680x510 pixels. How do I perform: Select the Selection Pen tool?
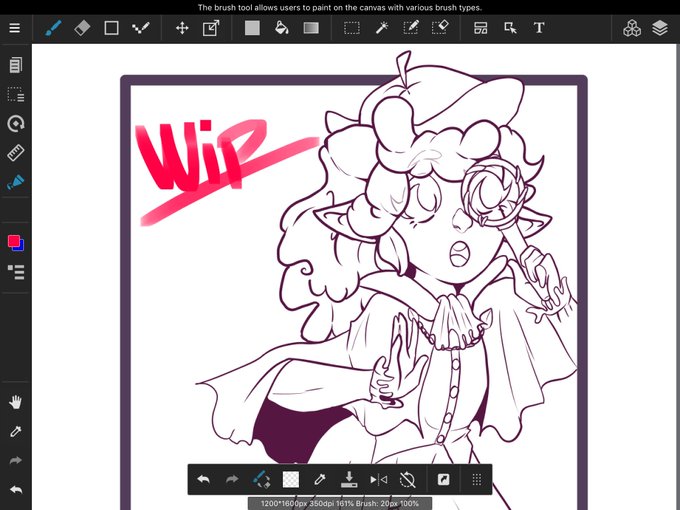(x=411, y=28)
